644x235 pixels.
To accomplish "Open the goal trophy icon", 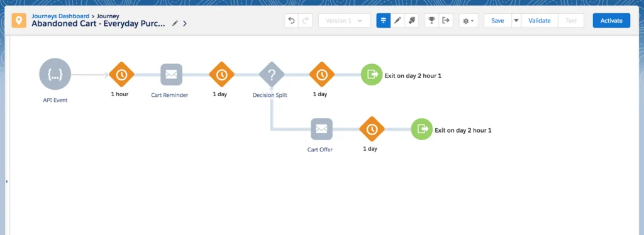I will 431,21.
